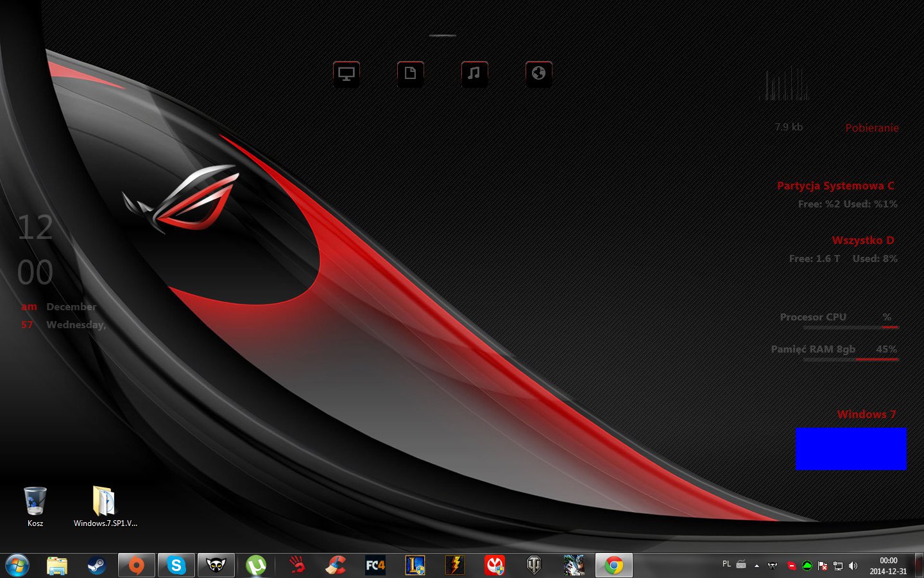Click the Show desktop button
924x578 pixels.
coord(919,566)
